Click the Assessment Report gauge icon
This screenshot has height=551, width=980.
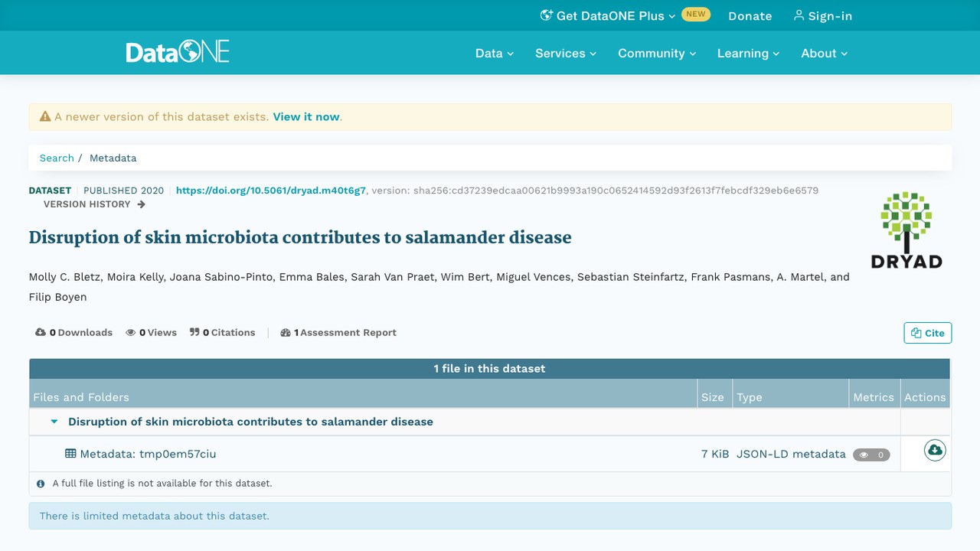[286, 333]
